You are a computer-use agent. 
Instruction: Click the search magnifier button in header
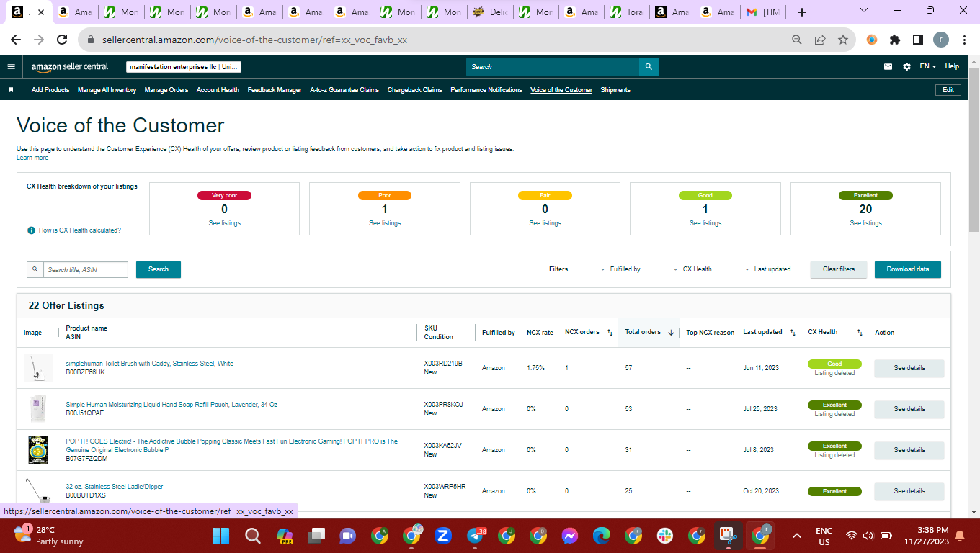tap(649, 67)
